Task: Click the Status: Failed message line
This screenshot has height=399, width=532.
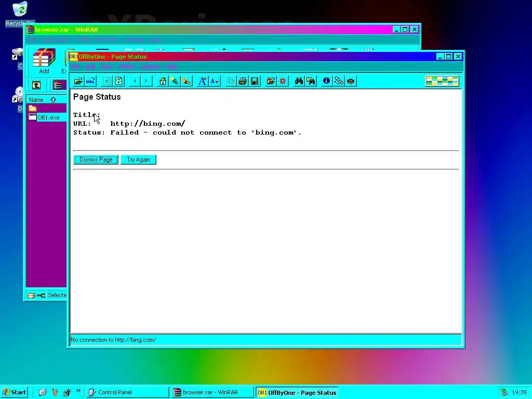Action: (187, 132)
